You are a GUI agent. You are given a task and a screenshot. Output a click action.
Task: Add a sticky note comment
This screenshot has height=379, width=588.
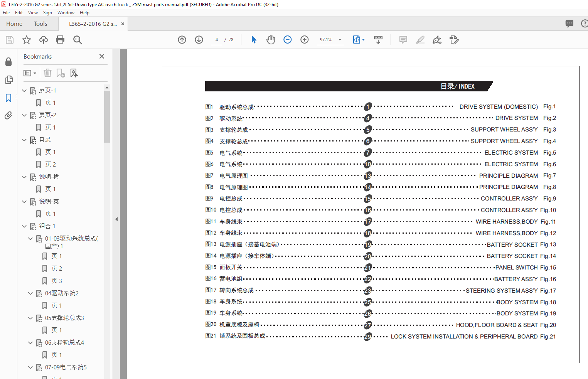point(403,40)
